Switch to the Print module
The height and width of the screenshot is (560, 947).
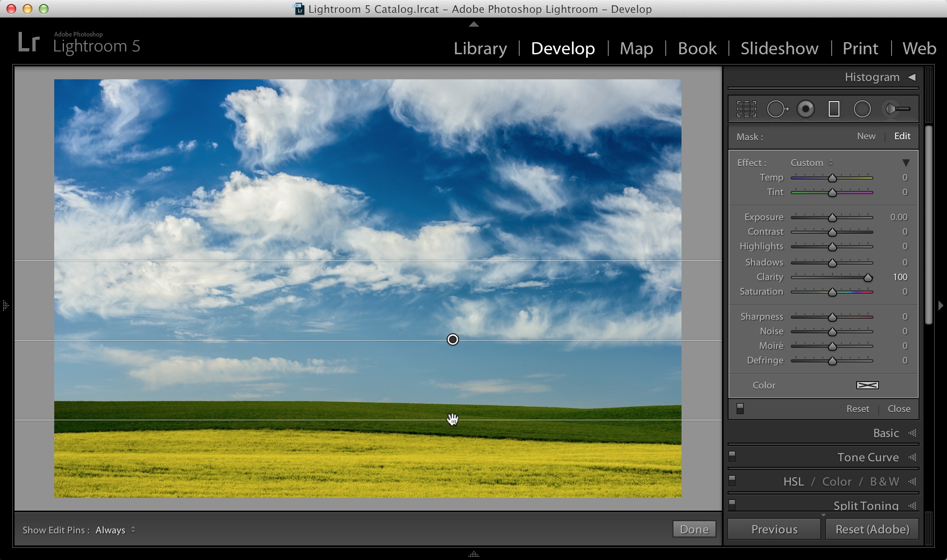(860, 49)
